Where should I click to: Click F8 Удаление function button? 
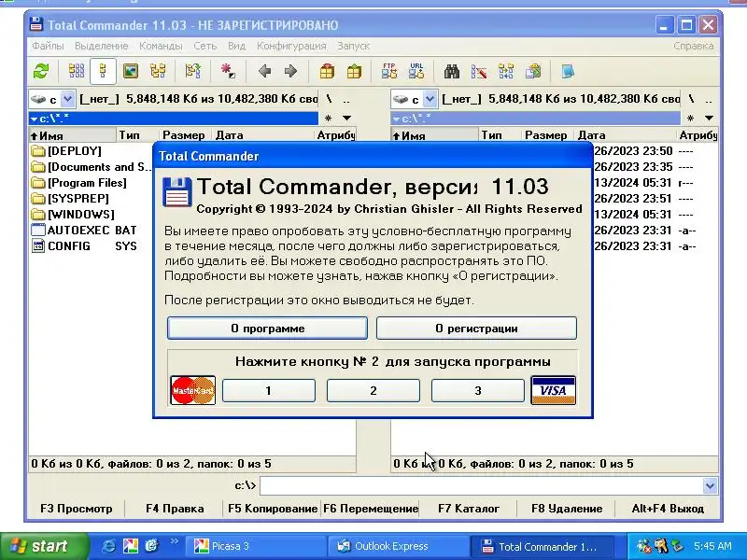(567, 509)
